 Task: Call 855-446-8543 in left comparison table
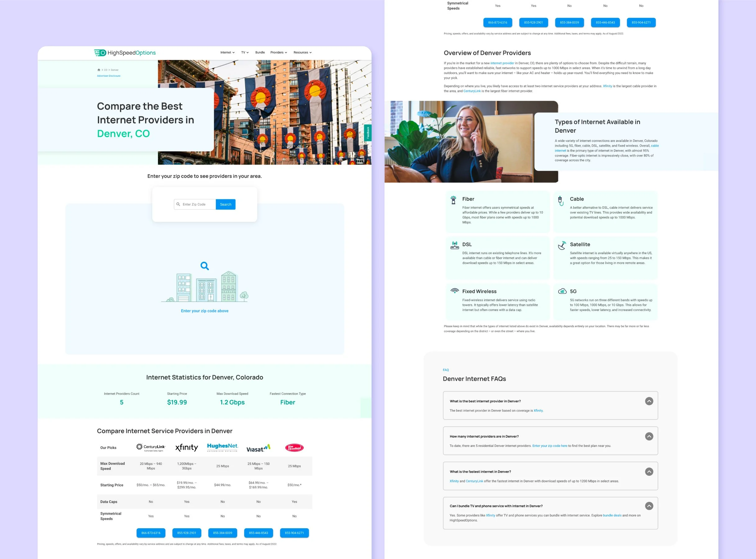pyautogui.click(x=258, y=533)
